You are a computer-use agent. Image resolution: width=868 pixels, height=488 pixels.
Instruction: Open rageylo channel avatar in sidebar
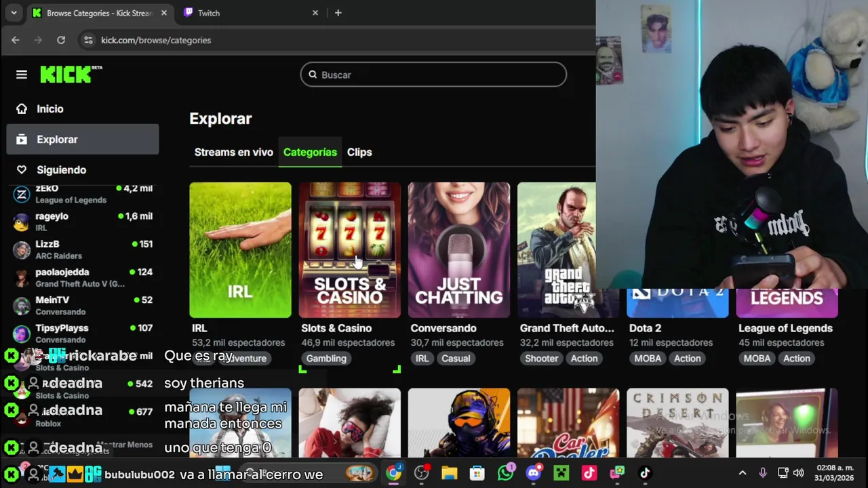[22, 222]
